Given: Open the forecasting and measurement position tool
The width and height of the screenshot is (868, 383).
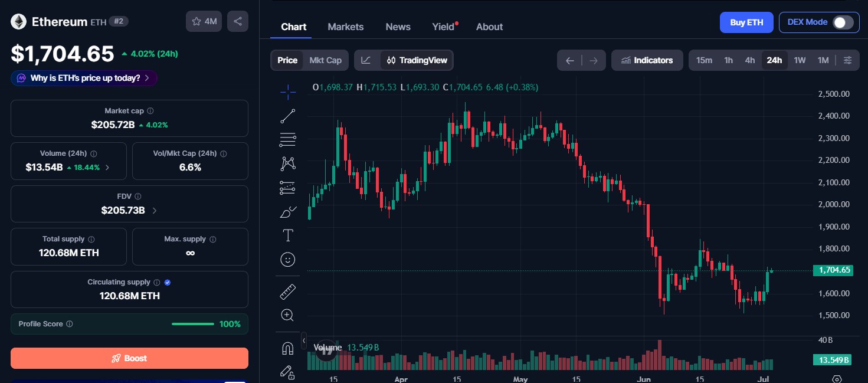Looking at the screenshot, I should point(288,188).
